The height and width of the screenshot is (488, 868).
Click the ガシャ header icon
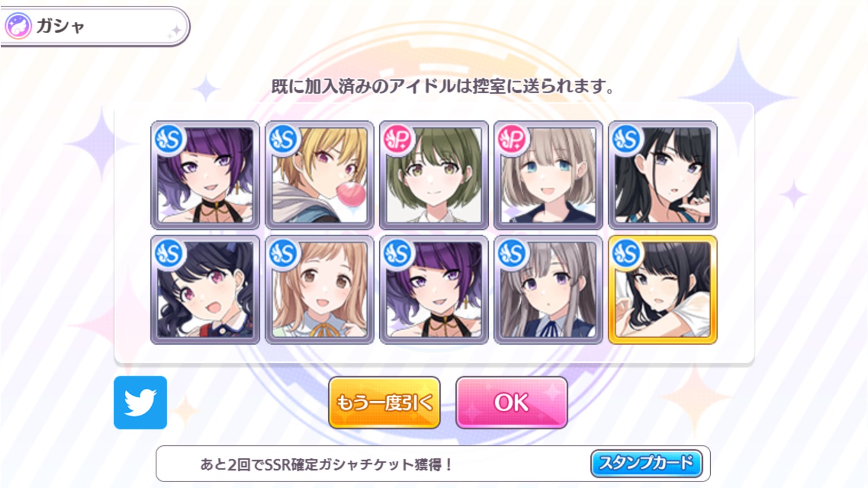pos(18,26)
